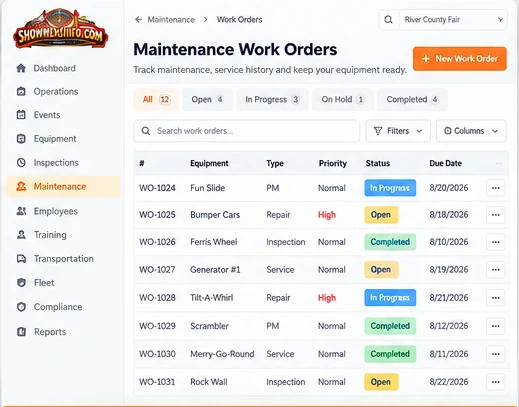519x407 pixels.
Task: Click due date 8/22/2026
Action: [x=449, y=382]
